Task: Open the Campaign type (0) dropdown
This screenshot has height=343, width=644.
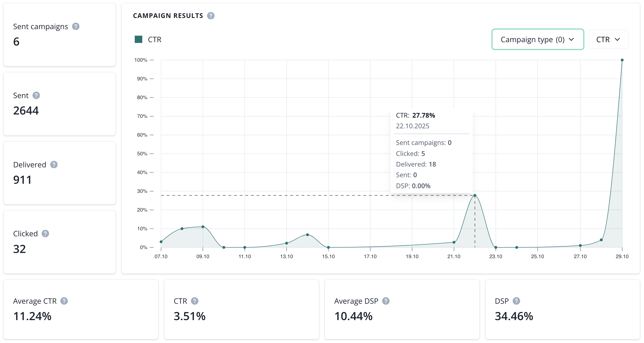Action: click(x=537, y=40)
